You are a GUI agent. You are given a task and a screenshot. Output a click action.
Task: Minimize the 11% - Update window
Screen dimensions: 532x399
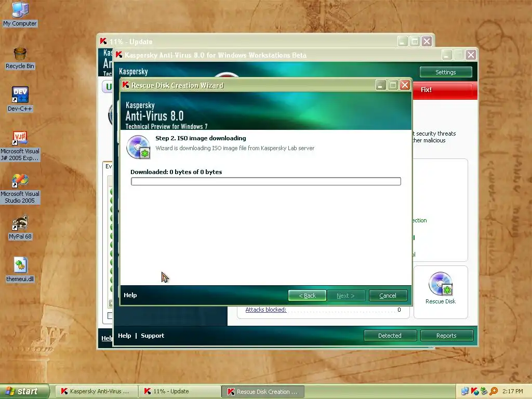click(403, 42)
